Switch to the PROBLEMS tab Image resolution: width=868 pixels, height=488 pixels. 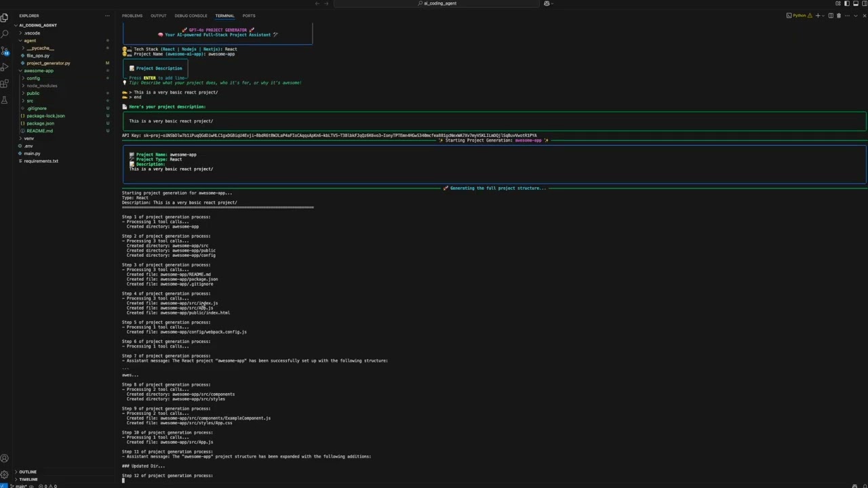click(132, 16)
